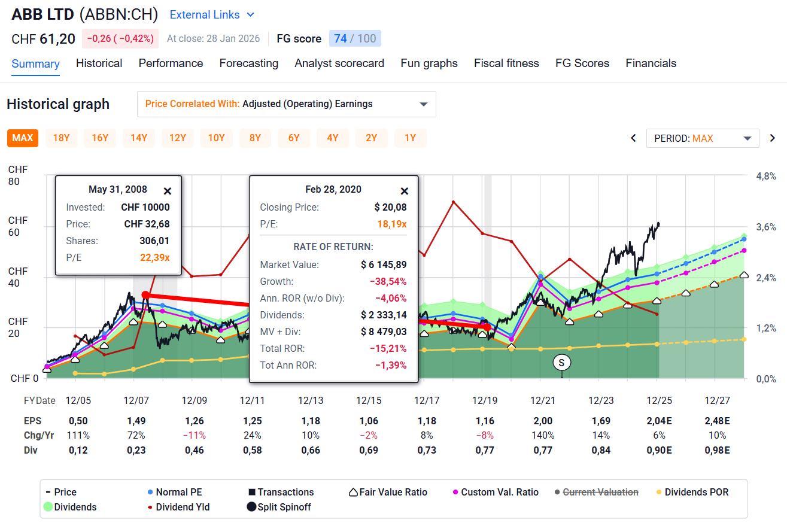The width and height of the screenshot is (787, 532).
Task: Click the left chart navigation arrow
Action: coord(633,138)
